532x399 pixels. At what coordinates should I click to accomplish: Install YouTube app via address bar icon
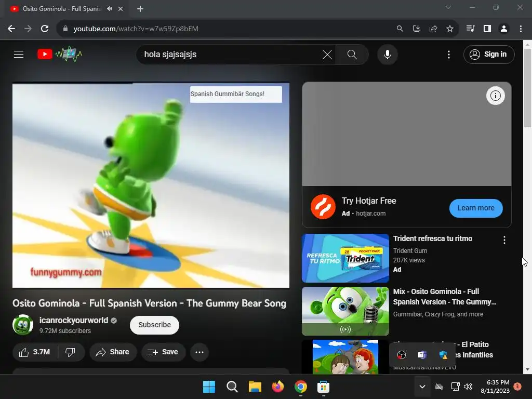[x=416, y=29]
